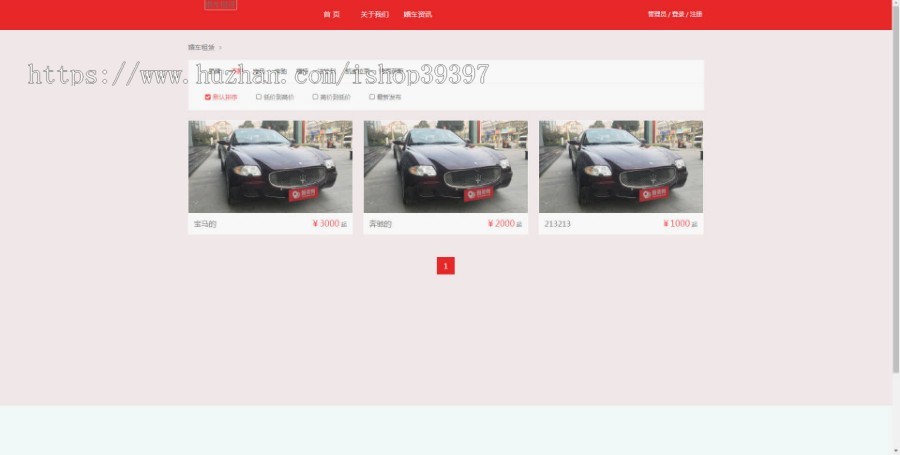Click the 宝马的 listing title
Screen dimensions: 900x455
[x=205, y=224]
